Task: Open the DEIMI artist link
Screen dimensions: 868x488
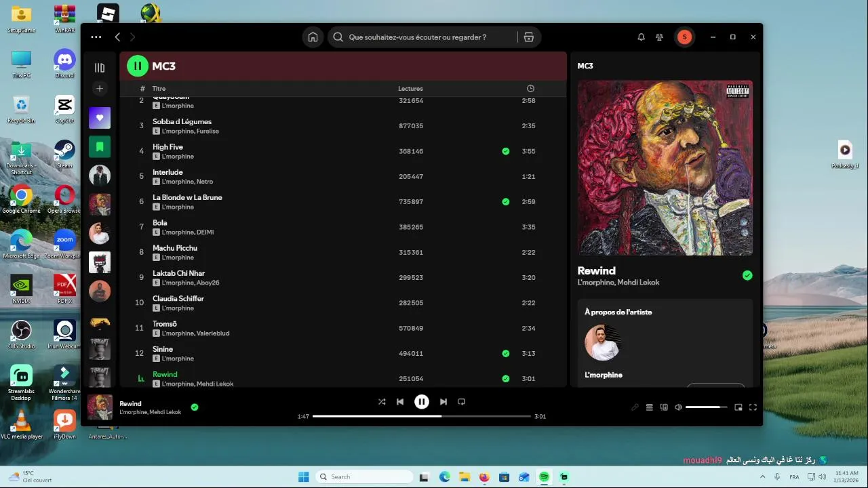Action: coord(205,232)
